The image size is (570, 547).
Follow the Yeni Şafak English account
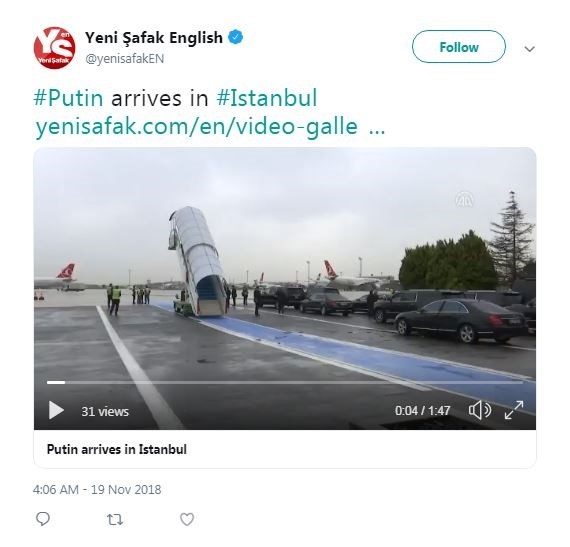[x=458, y=47]
